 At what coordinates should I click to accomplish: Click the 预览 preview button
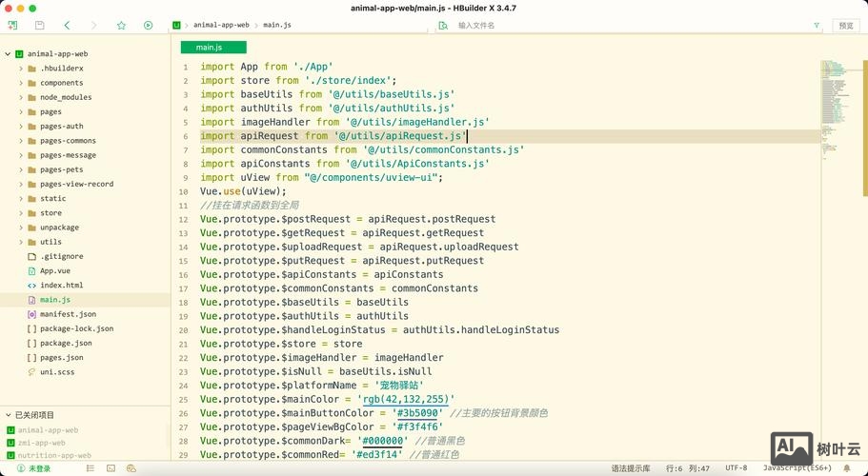[x=846, y=26]
